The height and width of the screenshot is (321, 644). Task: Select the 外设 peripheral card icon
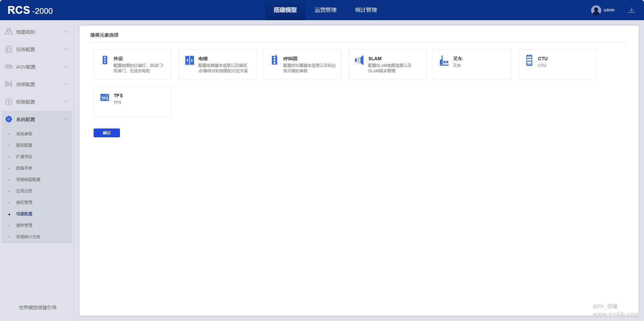(105, 60)
